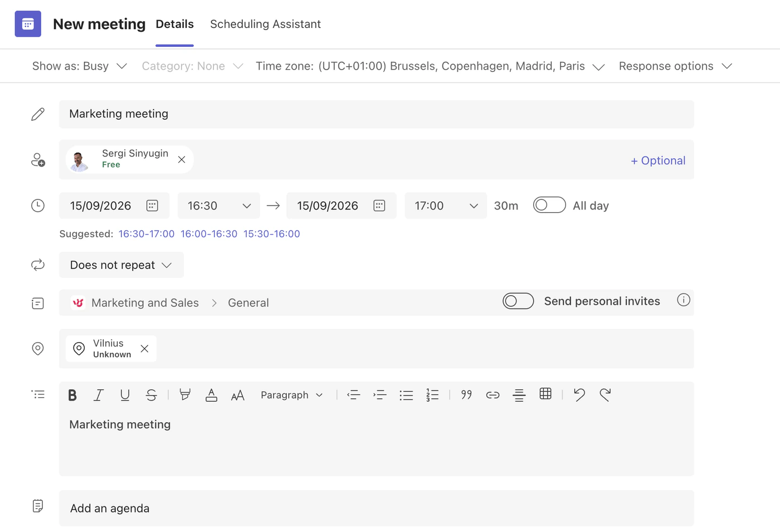The image size is (780, 532).
Task: Open end date calendar picker
Action: [379, 206]
